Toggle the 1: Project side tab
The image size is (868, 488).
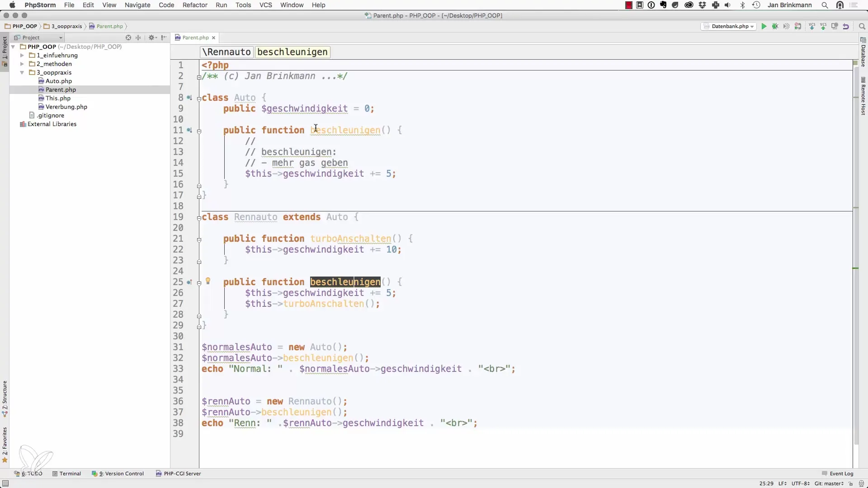point(5,51)
